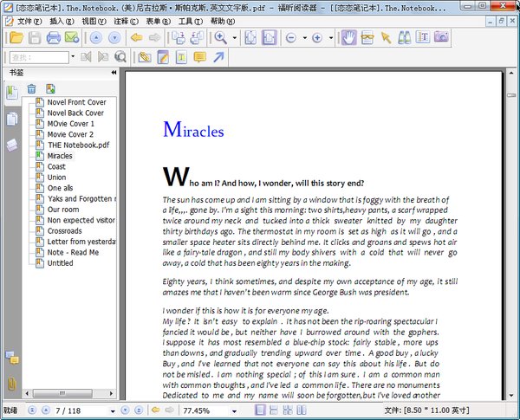Open the 插入 menu

tap(62, 22)
